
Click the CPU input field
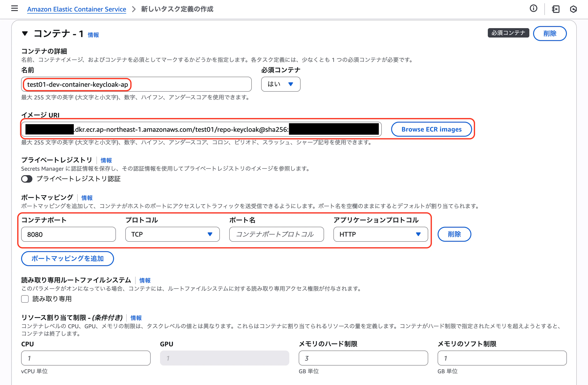(86, 358)
